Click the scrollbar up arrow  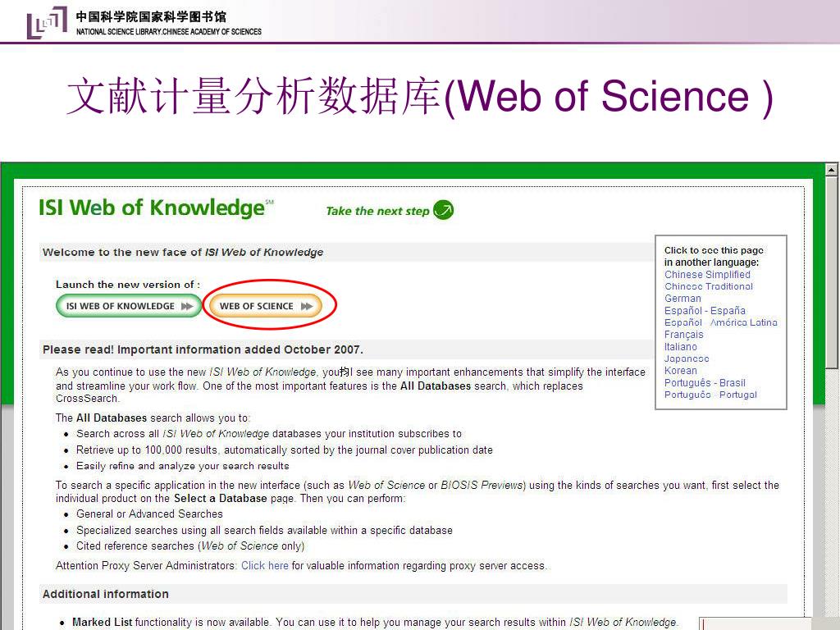point(832,170)
